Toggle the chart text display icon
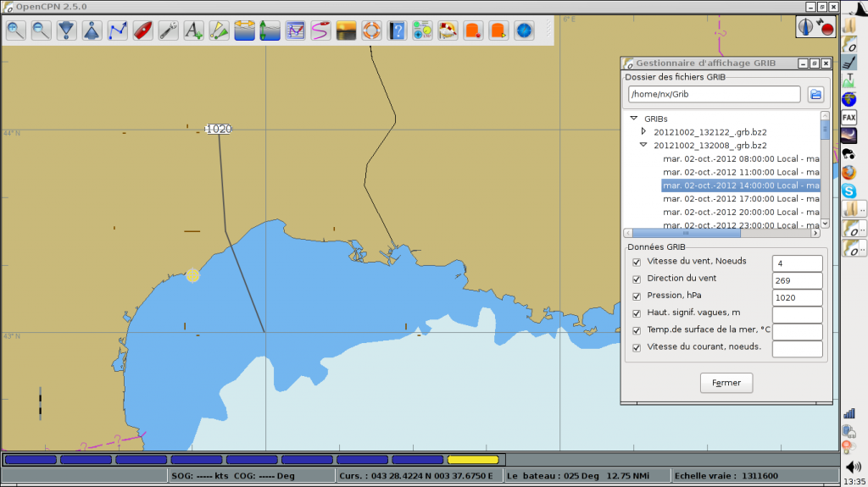The width and height of the screenshot is (868, 487). (x=194, y=31)
